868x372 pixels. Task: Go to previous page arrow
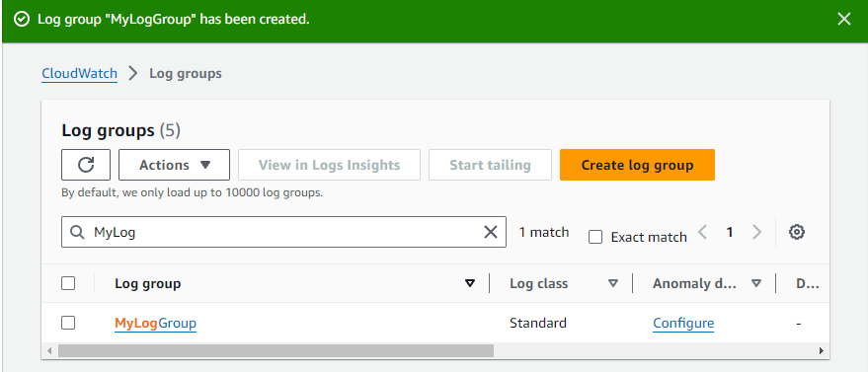pyautogui.click(x=703, y=232)
